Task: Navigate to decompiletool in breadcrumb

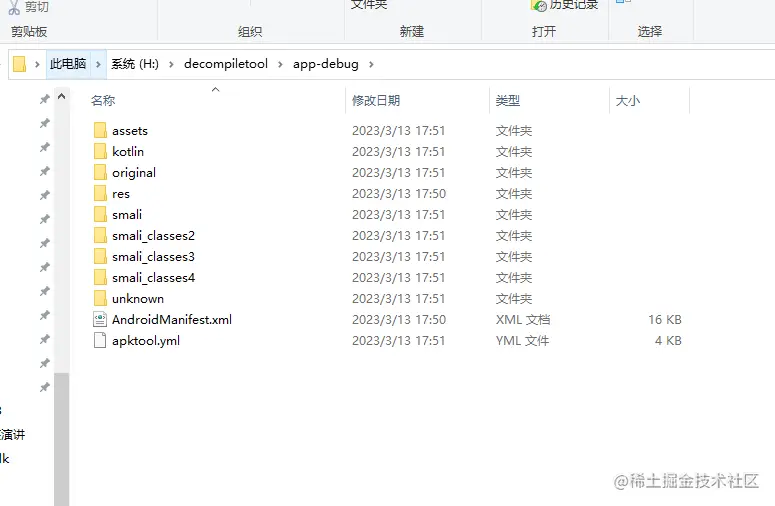Action: 226,64
